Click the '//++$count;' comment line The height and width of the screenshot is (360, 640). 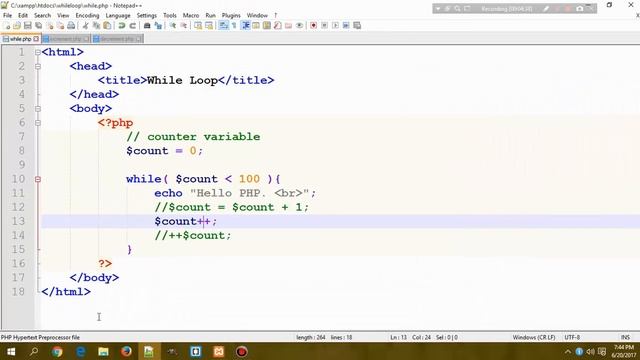coord(193,236)
